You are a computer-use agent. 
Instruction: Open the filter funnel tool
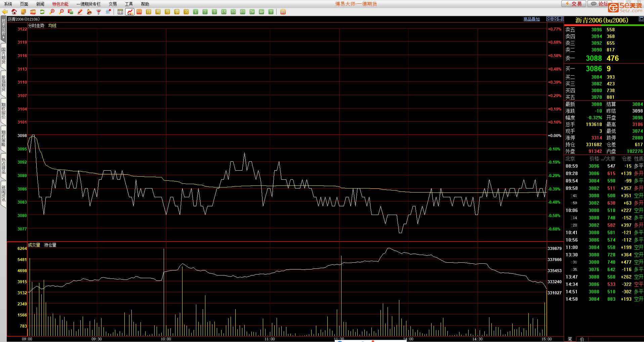pos(99,12)
